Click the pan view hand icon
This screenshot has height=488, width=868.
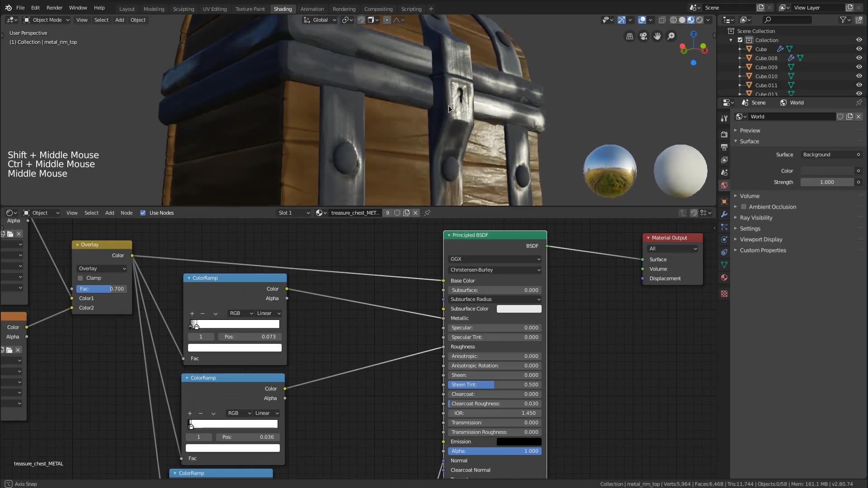[x=657, y=36]
